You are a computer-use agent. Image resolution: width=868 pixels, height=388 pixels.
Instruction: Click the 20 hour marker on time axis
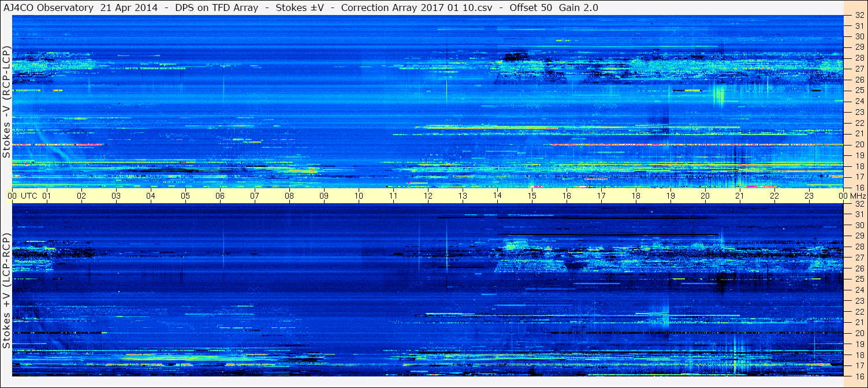point(705,196)
